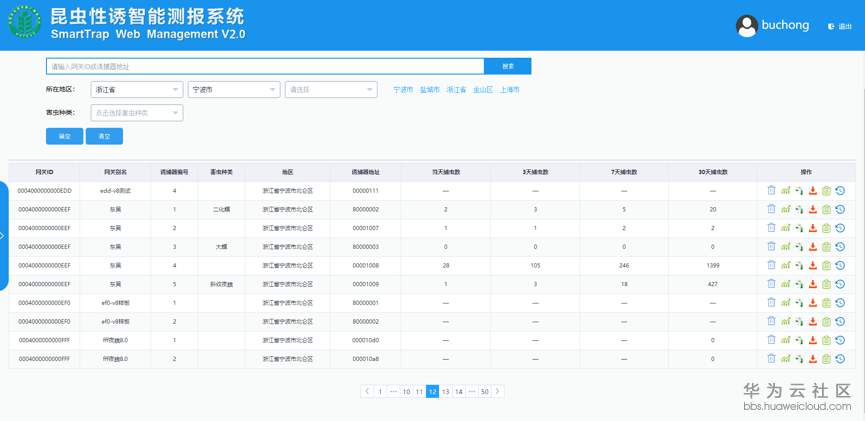This screenshot has width=865, height=421.
Task: Jump to page 50
Action: [485, 391]
